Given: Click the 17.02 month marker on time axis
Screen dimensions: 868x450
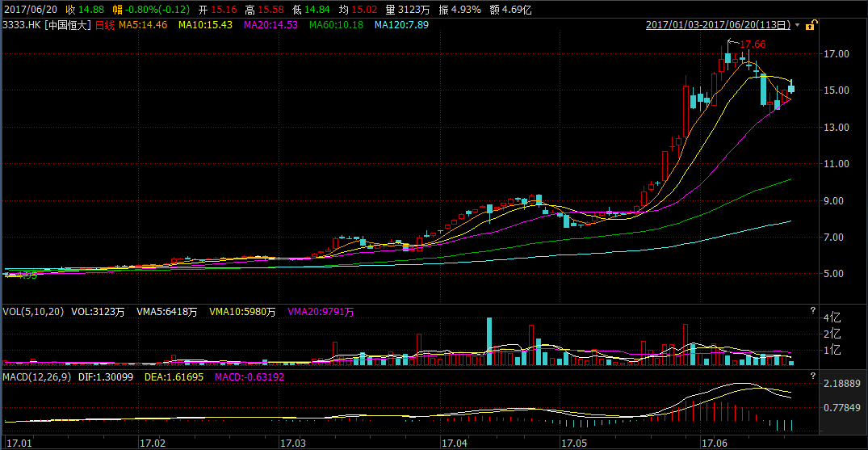Looking at the screenshot, I should coord(153,444).
